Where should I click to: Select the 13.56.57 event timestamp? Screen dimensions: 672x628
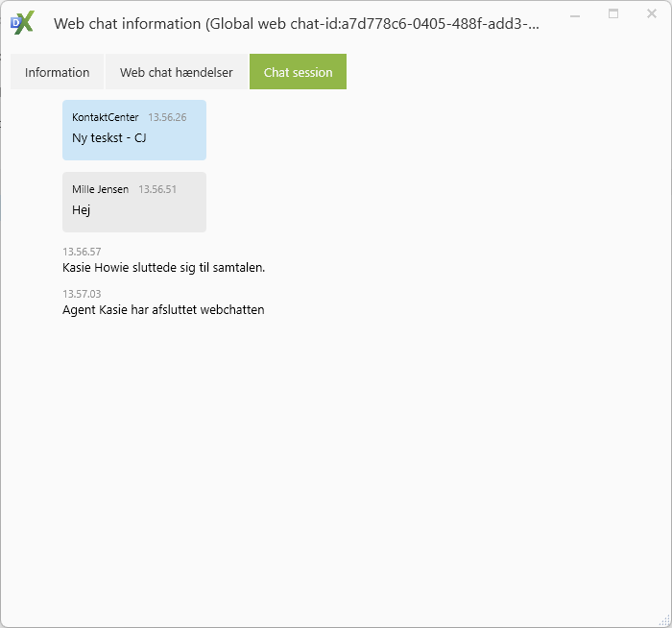82,252
